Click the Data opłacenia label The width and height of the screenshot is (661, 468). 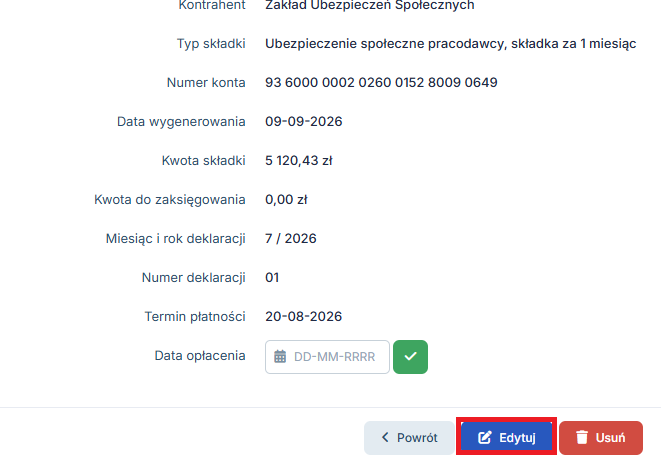click(x=200, y=356)
